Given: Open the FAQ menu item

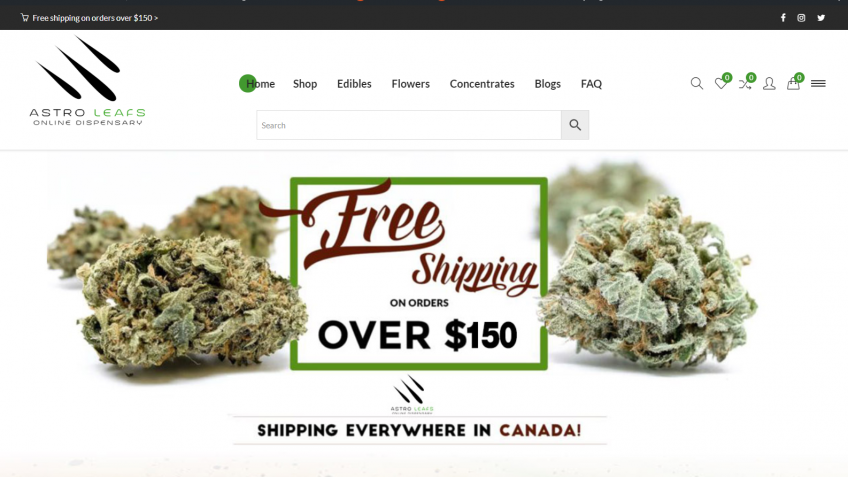Looking at the screenshot, I should coord(591,84).
